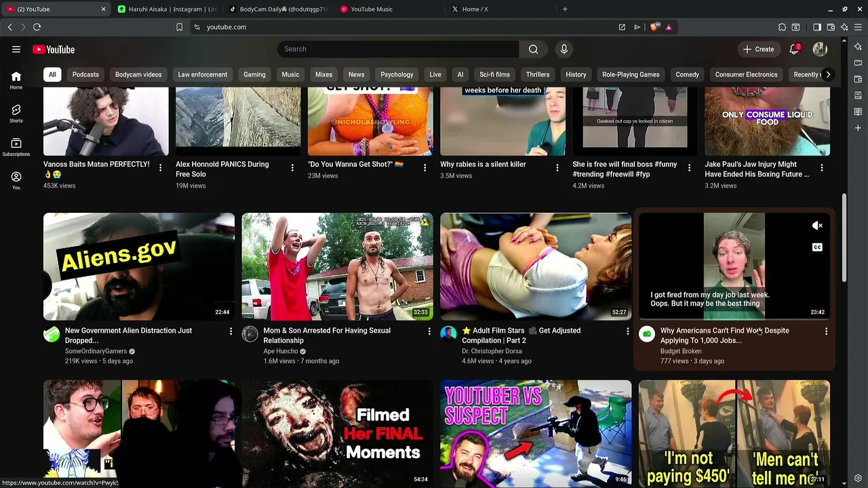Viewport: 868px width, 488px height.
Task: Open Subscriptions in the left sidebar
Action: [x=16, y=147]
